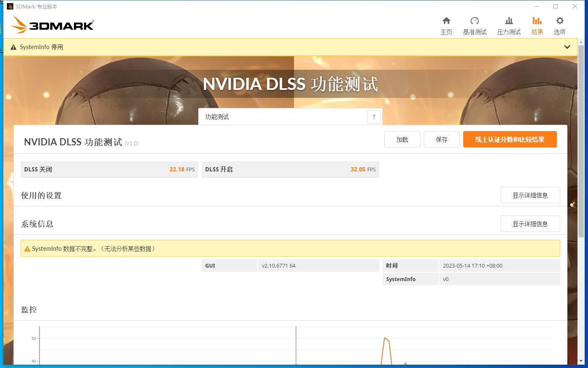588x368 pixels.
Task: Open the 压力测试 stress test icon
Action: [509, 21]
